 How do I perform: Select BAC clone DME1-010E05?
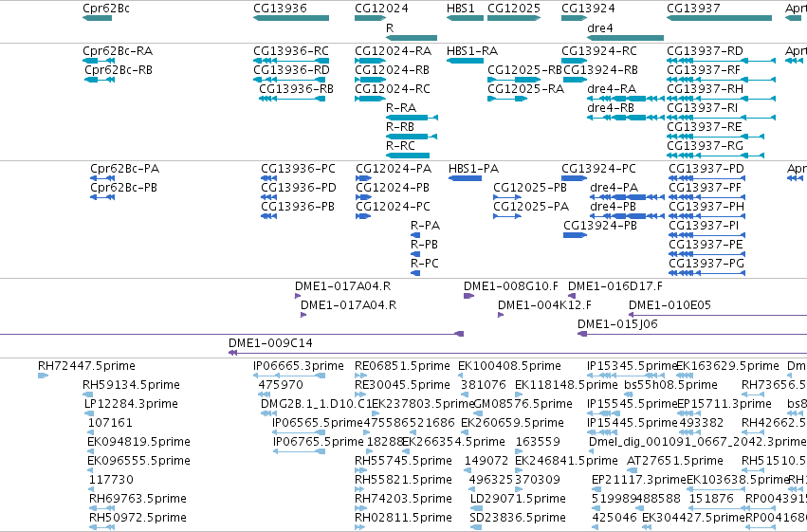coord(718,315)
